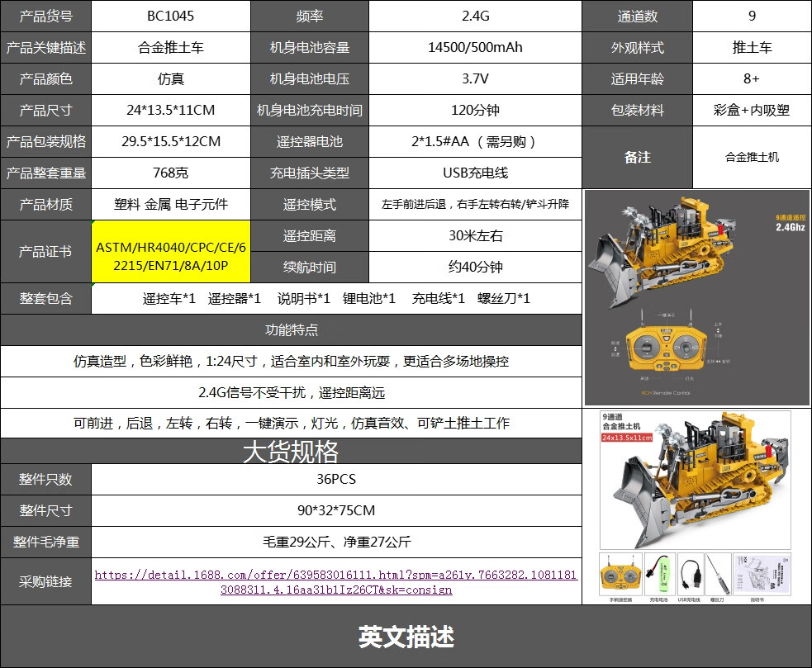
Task: Click the 功能特点 section header
Action: (291, 329)
